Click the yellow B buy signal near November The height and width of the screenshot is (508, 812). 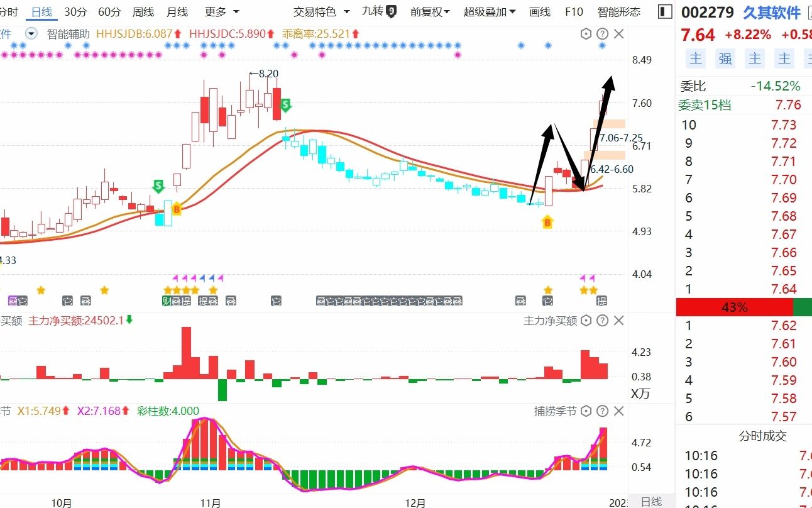[x=177, y=208]
